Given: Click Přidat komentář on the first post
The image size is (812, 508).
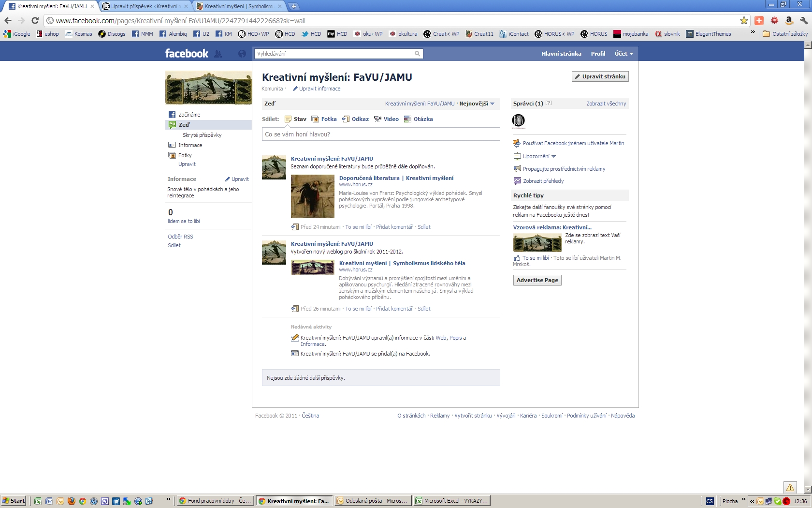Looking at the screenshot, I should point(394,227).
